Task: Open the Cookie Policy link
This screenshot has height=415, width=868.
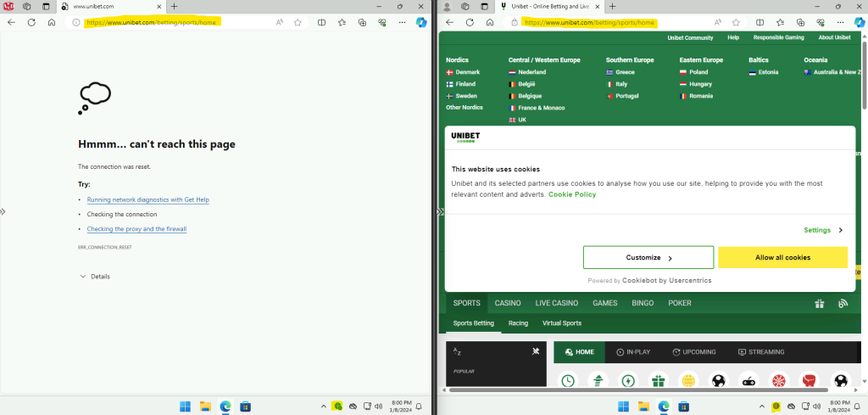Action: pyautogui.click(x=572, y=194)
